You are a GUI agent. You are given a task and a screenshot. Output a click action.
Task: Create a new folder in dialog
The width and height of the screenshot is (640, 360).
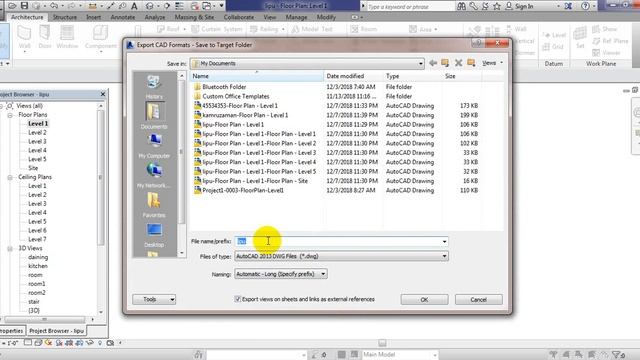471,63
